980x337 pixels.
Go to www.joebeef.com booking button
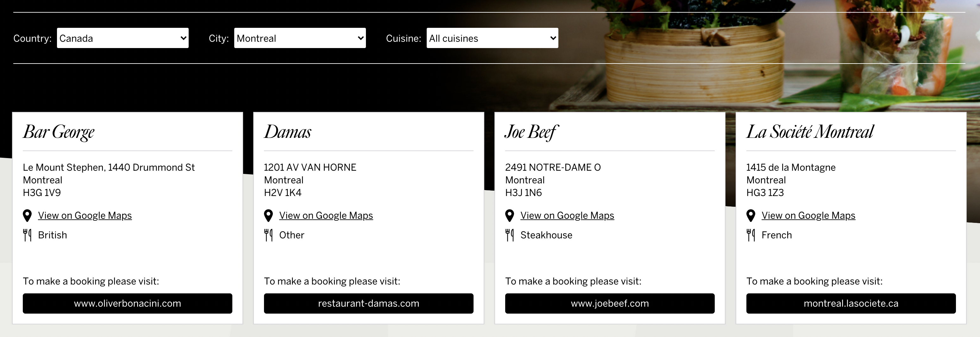click(x=610, y=303)
